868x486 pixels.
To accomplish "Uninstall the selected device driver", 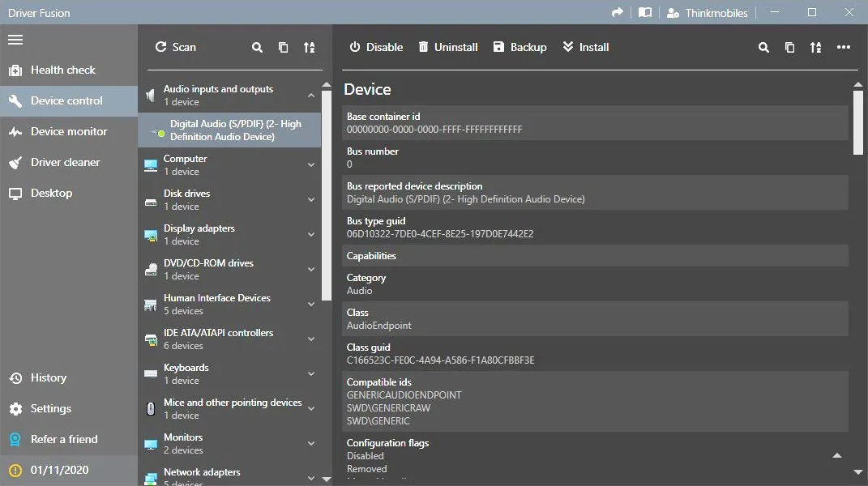I will [x=448, y=47].
